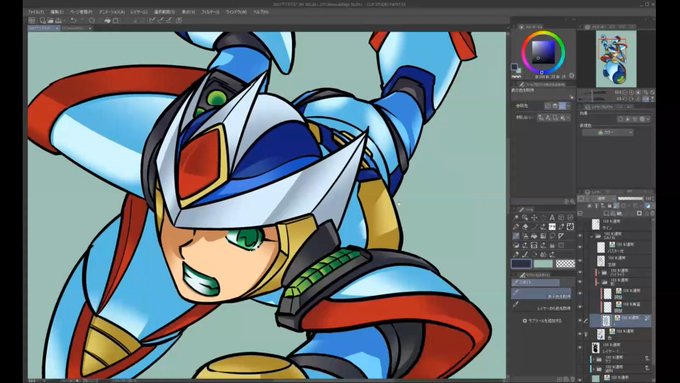This screenshot has width=680, height=383.
Task: Select the teal sub color swatch
Action: [543, 264]
